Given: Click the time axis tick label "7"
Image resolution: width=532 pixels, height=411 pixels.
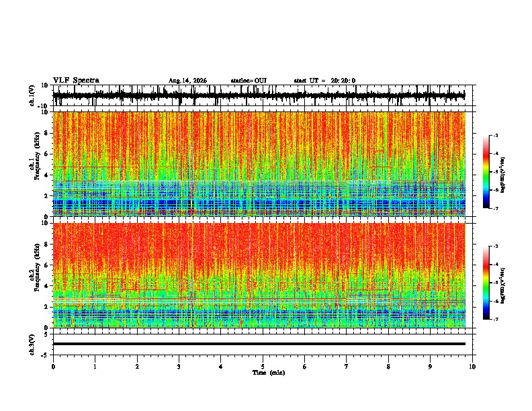Looking at the screenshot, I should (x=347, y=367).
